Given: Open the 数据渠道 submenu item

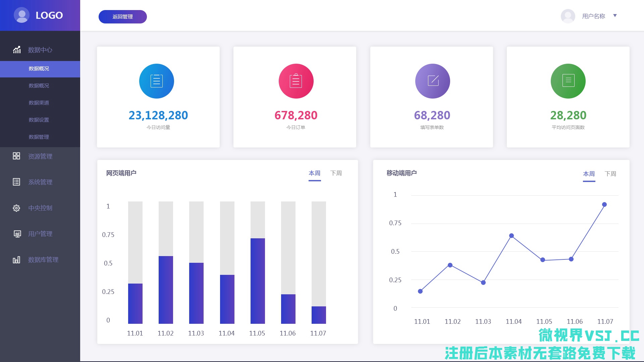Looking at the screenshot, I should click(x=39, y=103).
